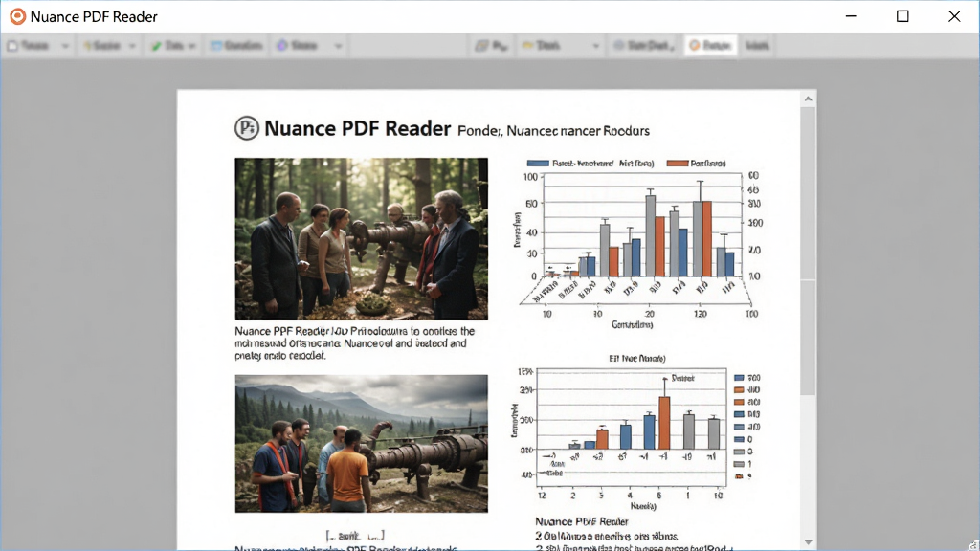Click the first yellow icon toolbar button

point(101,46)
